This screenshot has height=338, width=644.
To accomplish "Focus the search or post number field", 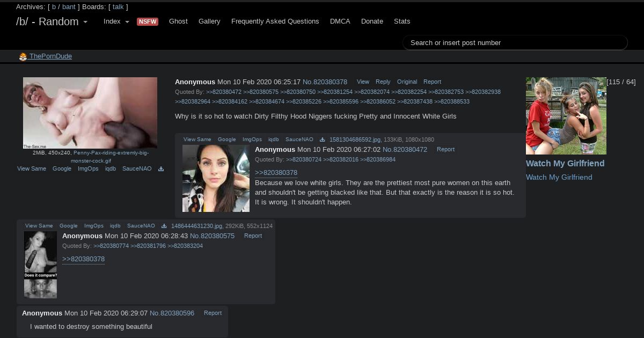I will point(514,43).
